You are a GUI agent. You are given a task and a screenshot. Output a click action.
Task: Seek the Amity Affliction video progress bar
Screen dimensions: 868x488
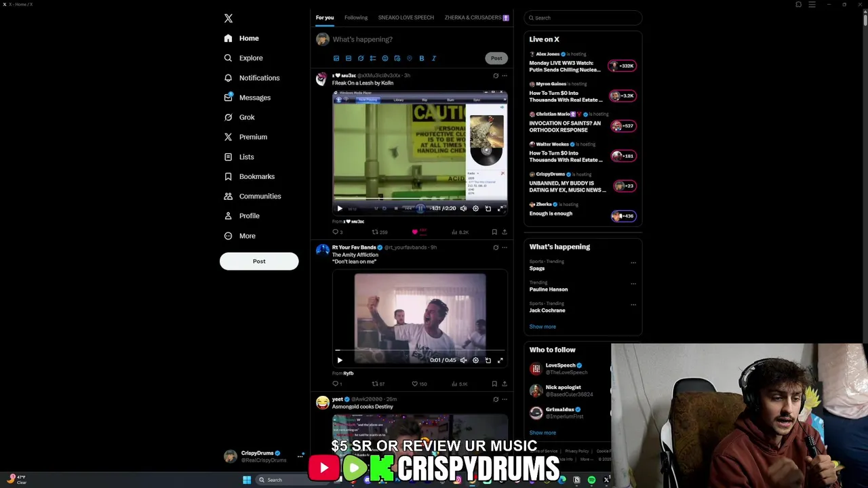coord(420,351)
